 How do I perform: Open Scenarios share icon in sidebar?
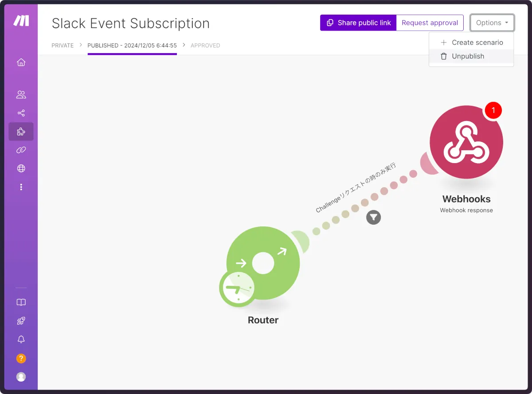pyautogui.click(x=21, y=113)
